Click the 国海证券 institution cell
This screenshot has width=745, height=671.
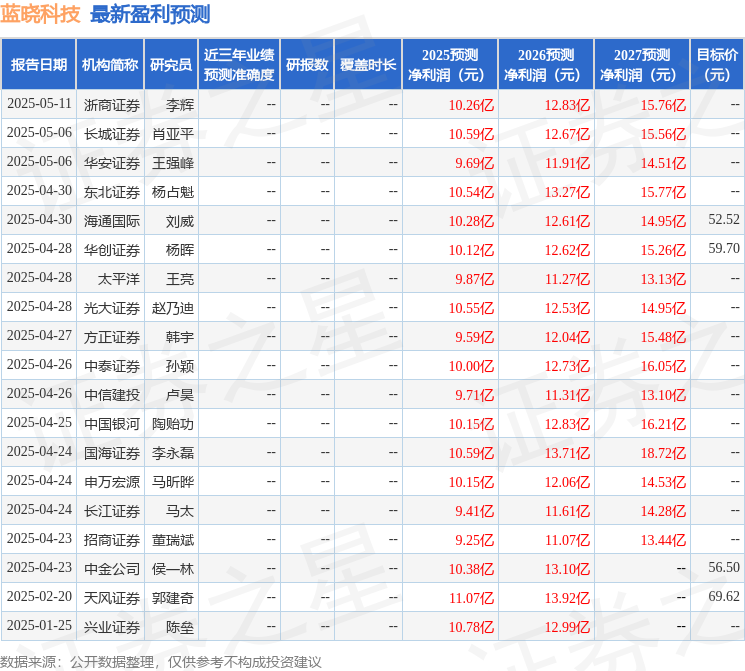(x=112, y=453)
